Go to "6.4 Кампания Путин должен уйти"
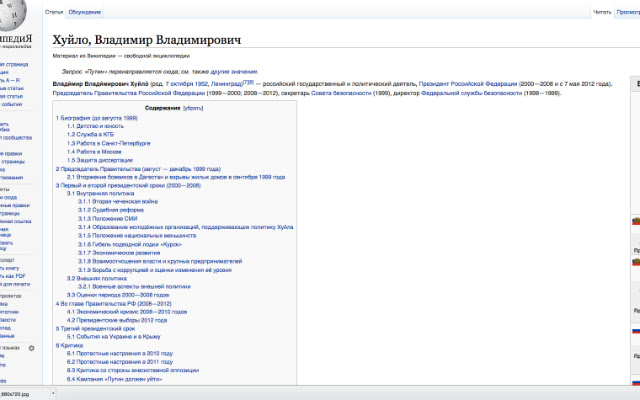 [x=116, y=379]
